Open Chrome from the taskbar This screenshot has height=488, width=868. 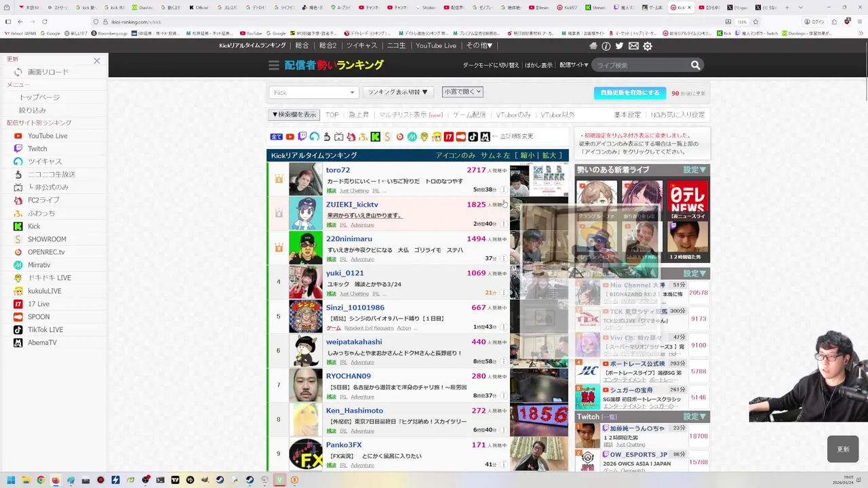[41, 480]
